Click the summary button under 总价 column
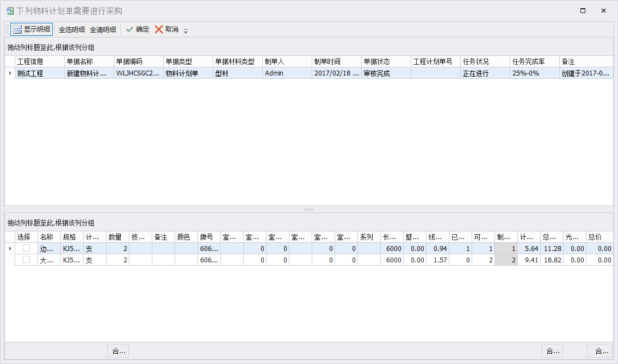Screen dimensions: 618x364 click(600, 351)
